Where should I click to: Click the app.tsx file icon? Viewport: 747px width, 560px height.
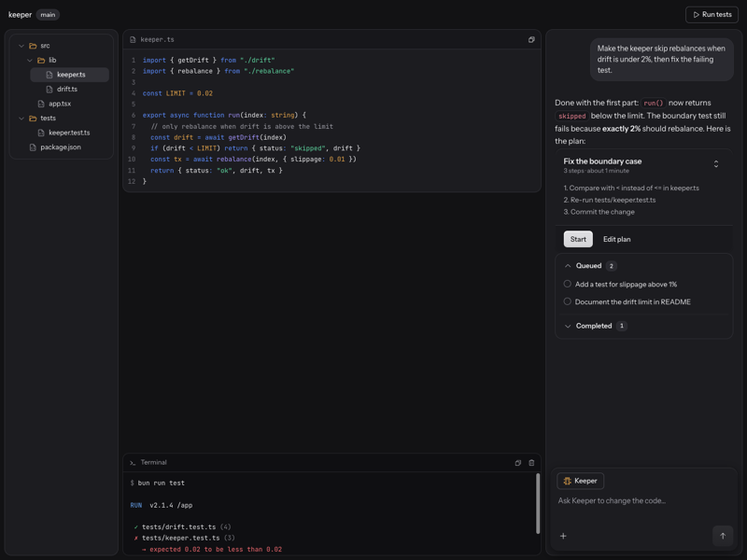[x=41, y=104]
